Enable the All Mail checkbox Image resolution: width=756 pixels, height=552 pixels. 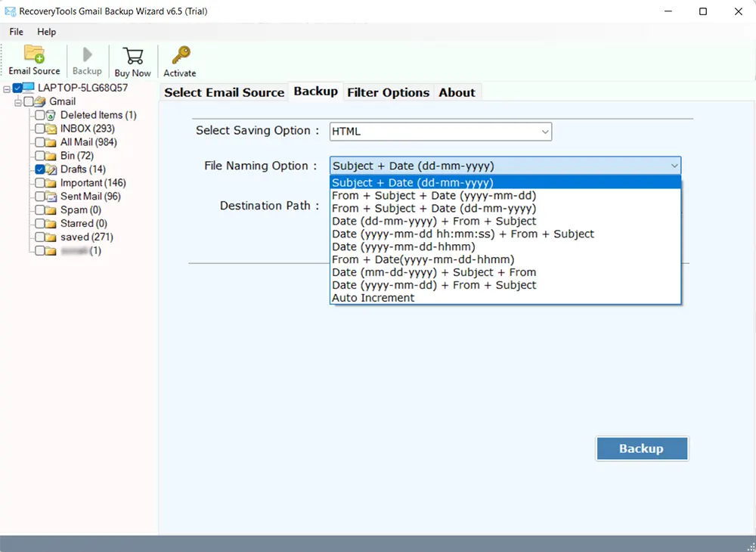coord(40,142)
